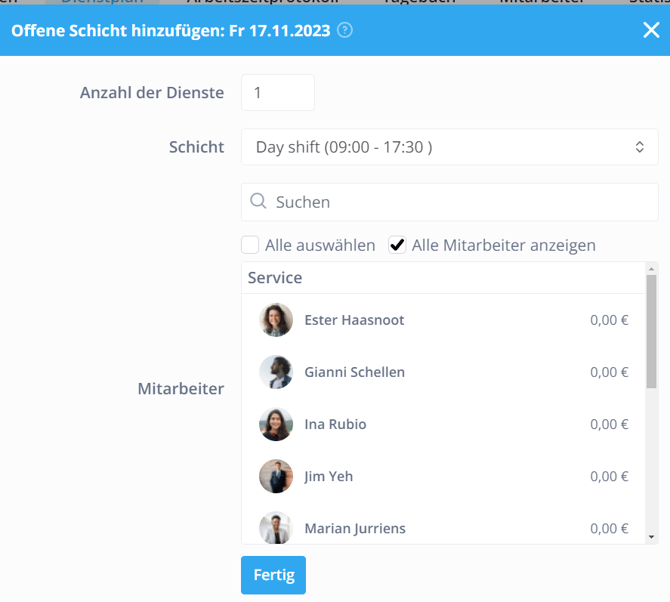Select employee name Ester Haasnoot
Screen dimensions: 670x602
pos(354,320)
